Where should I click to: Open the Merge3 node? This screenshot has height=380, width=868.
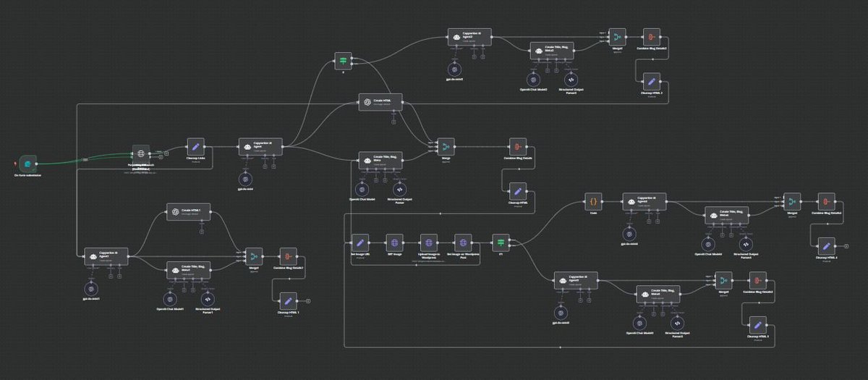pos(724,280)
